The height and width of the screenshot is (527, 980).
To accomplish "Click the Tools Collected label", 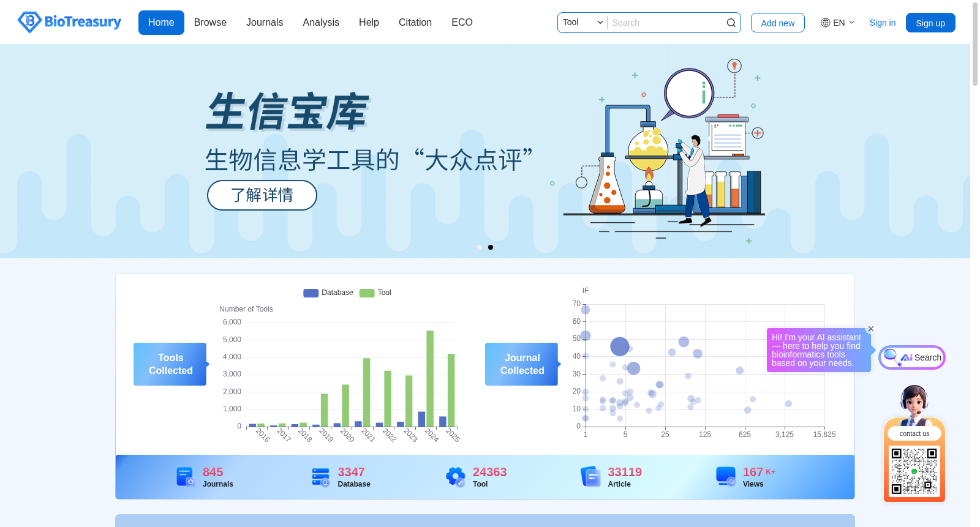I will tap(170, 364).
